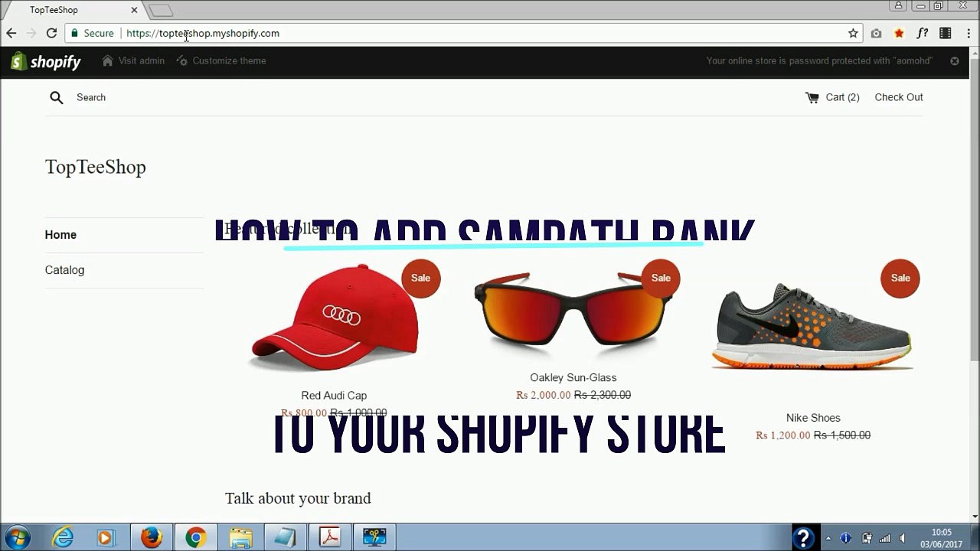
Task: Switch to Chrome in taskbar
Action: point(195,537)
